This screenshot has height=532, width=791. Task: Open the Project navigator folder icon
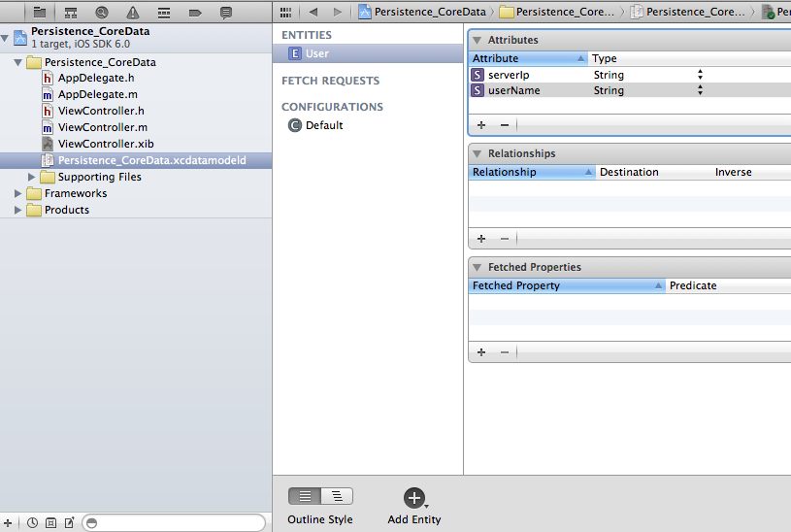coord(40,12)
